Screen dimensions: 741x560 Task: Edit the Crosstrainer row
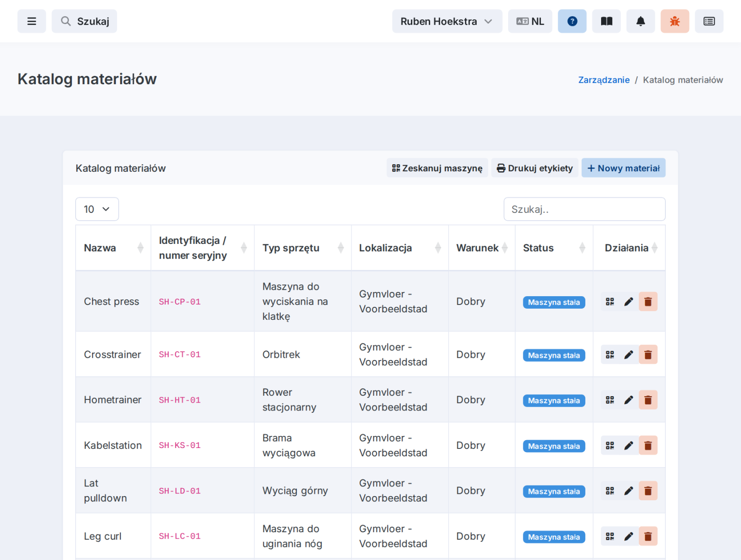[x=628, y=355]
